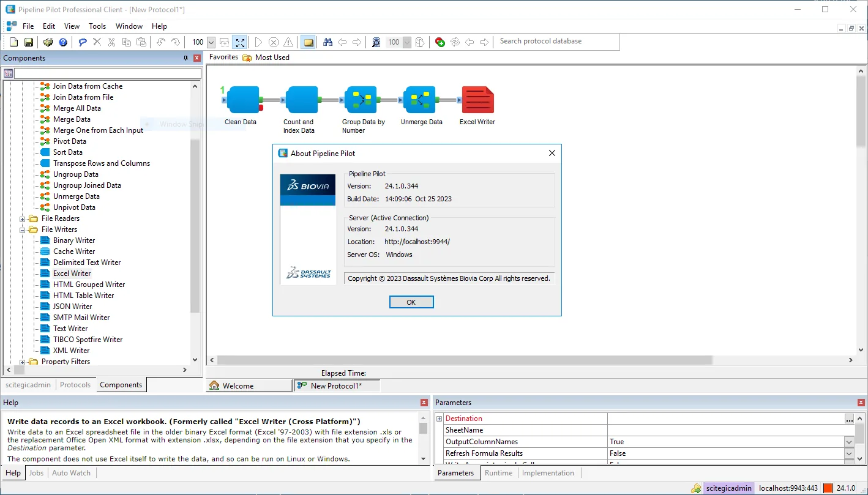The image size is (868, 495).
Task: Click the Search protocol database field
Action: [x=558, y=42]
